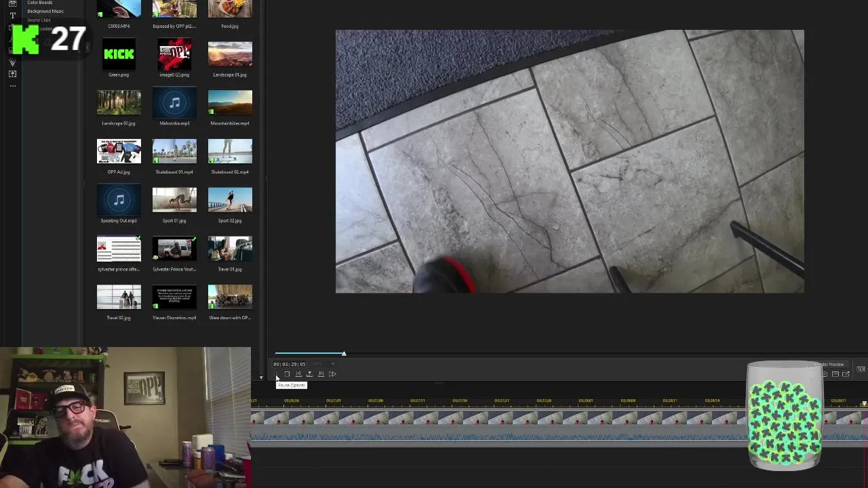The height and width of the screenshot is (488, 868).
Task: Select the Sport 01.jpg thumbnail
Action: [174, 201]
